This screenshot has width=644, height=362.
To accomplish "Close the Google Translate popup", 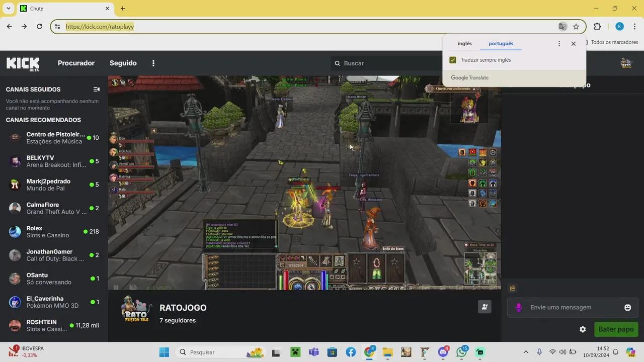I will (x=573, y=44).
